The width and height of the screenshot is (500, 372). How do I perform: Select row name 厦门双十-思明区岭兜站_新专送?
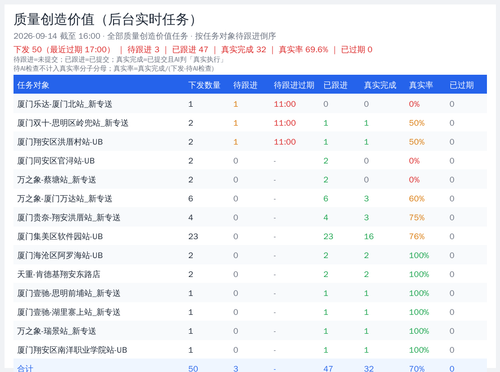pos(73,123)
